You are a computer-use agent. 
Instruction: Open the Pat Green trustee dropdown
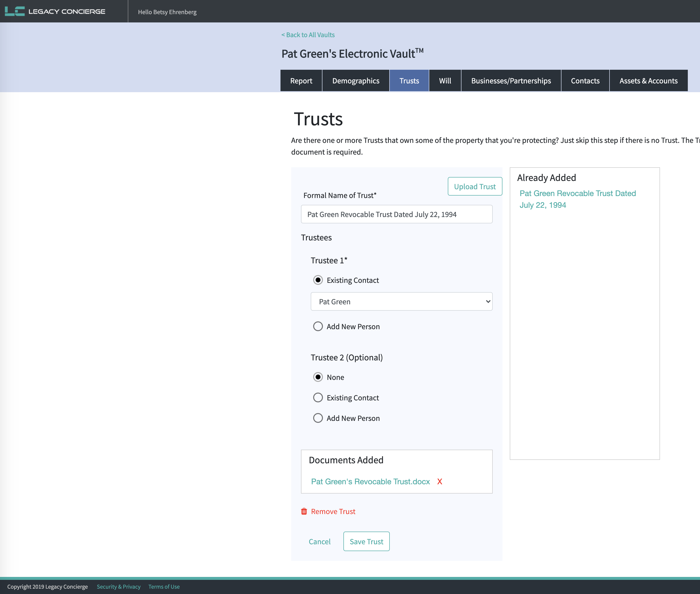tap(401, 302)
